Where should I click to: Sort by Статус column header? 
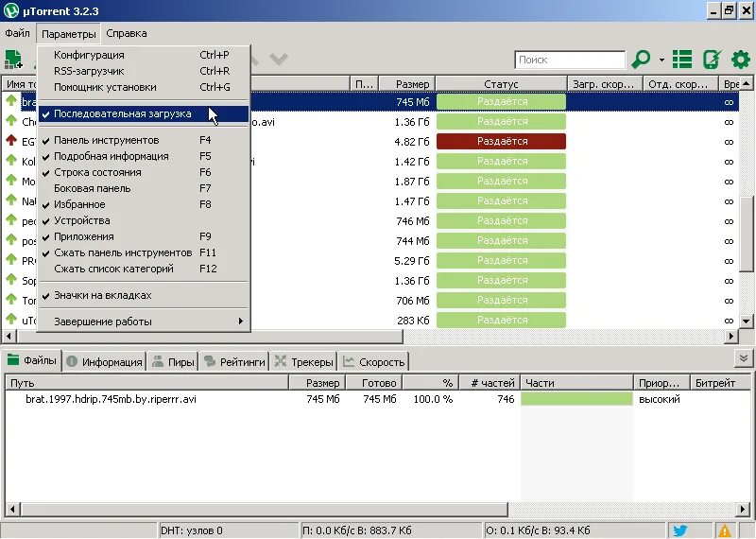(502, 84)
